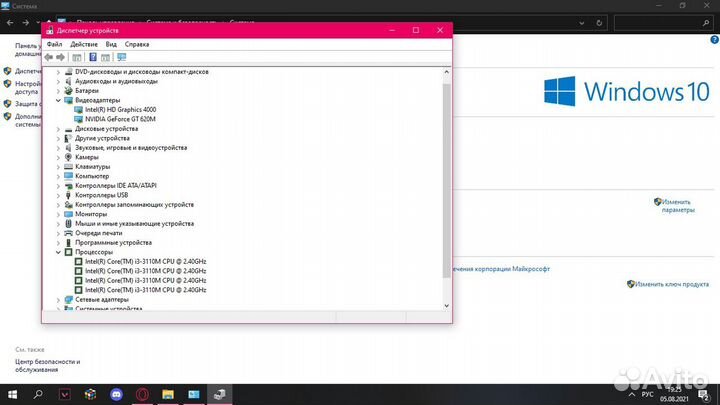Expand the Контроллеры USB node
Viewport: 720px width, 405px height.
pos(58,195)
